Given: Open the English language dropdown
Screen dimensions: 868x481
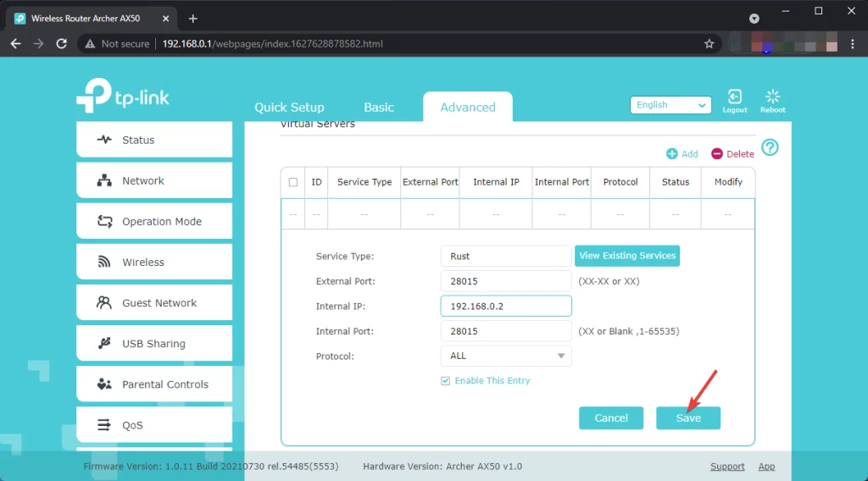Looking at the screenshot, I should point(670,105).
